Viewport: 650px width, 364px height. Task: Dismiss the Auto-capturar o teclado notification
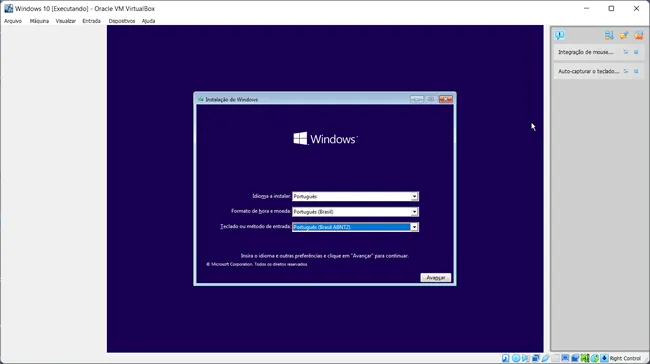click(636, 71)
